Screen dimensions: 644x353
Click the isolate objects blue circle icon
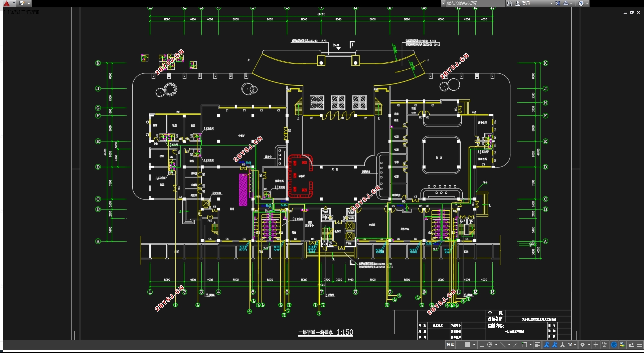pyautogui.click(x=614, y=345)
